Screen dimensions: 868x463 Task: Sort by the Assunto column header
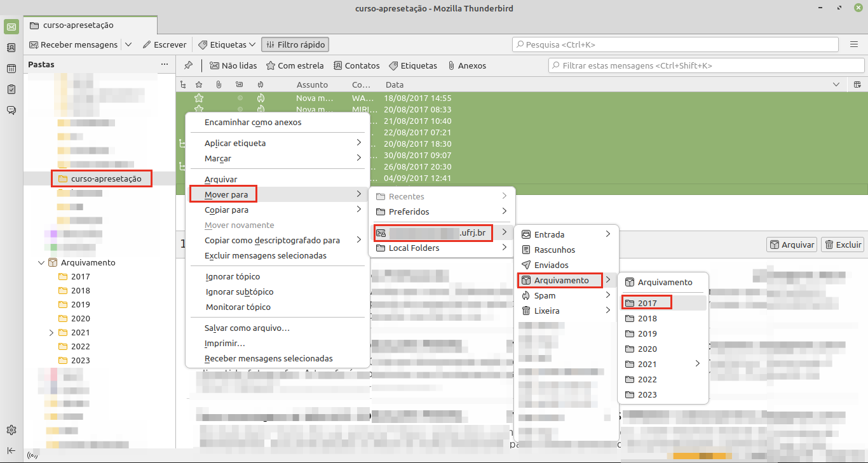click(312, 84)
